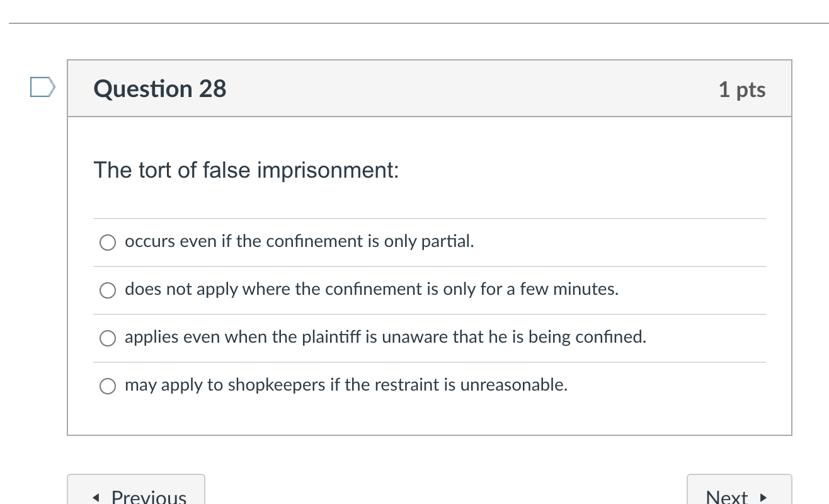The height and width of the screenshot is (504, 829).
Task: Enable the last answer choice circle
Action: coord(108,386)
